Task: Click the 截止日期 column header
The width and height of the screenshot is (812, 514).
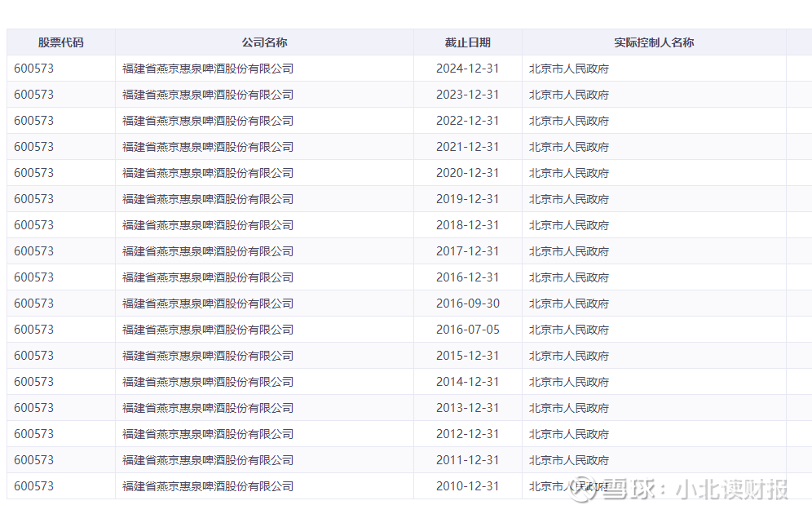Action: click(468, 42)
